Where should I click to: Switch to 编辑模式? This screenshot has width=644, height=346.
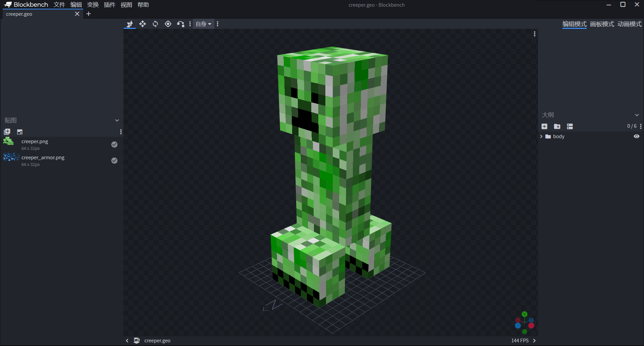click(x=574, y=24)
